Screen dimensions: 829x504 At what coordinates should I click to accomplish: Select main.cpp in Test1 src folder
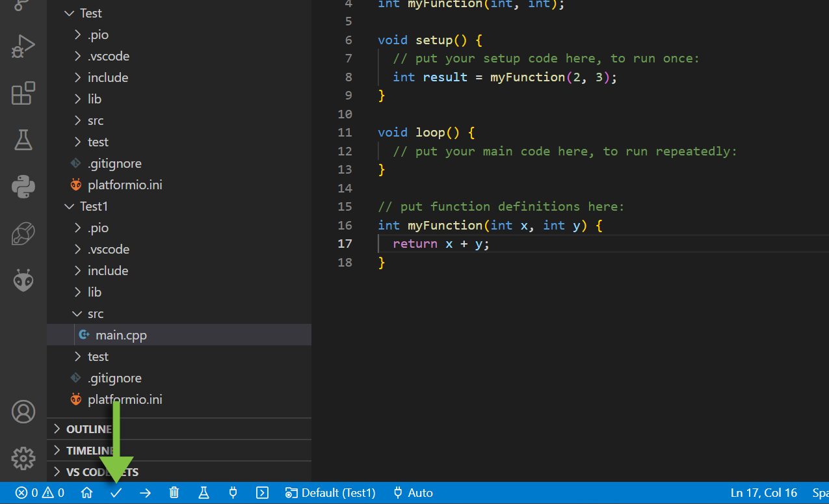coord(179,335)
